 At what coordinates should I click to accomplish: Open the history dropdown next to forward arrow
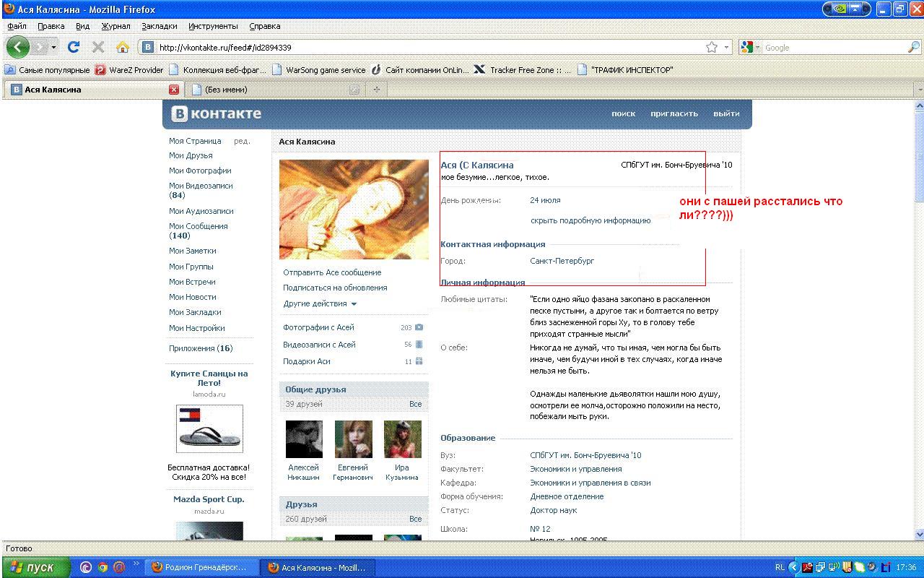click(53, 48)
